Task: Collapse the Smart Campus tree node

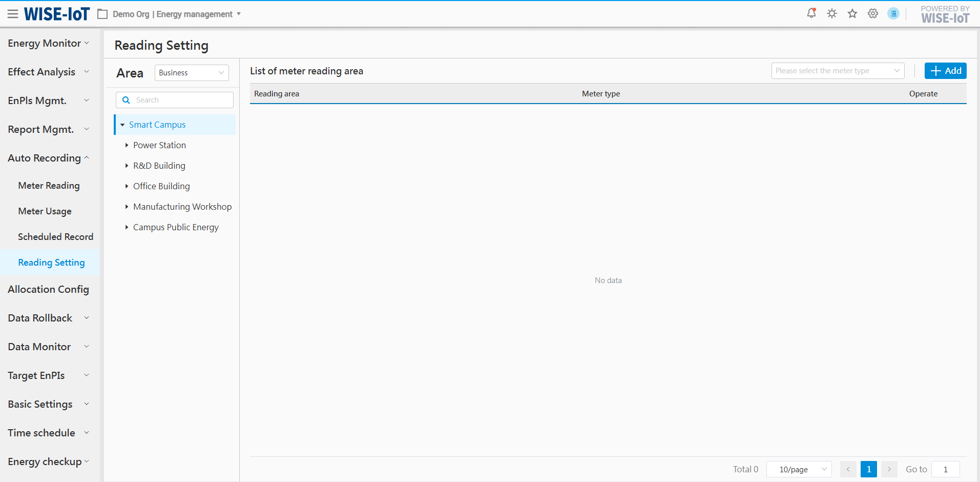Action: point(122,125)
